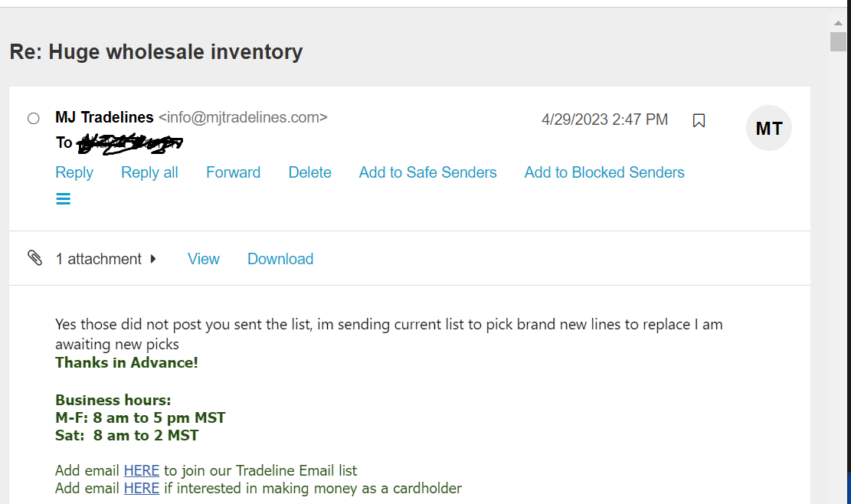Click Reply link
Viewport: 851px width, 504px height.
74,172
